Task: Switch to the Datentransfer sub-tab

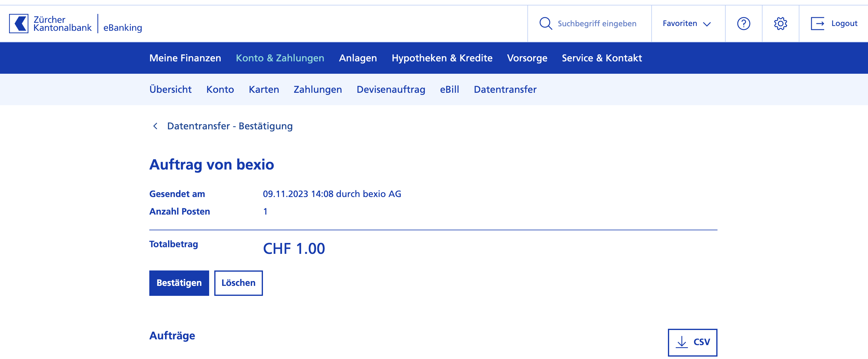Action: (x=505, y=89)
